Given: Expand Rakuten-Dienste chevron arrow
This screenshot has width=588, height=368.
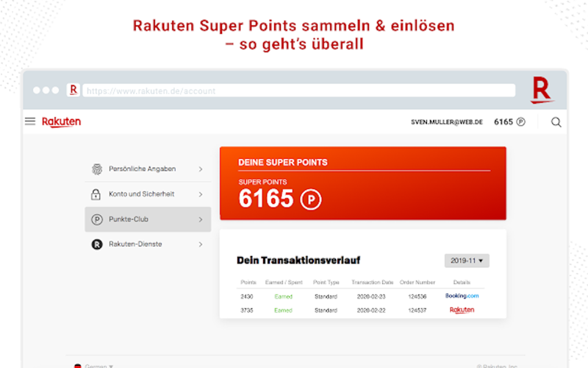Looking at the screenshot, I should click(201, 244).
